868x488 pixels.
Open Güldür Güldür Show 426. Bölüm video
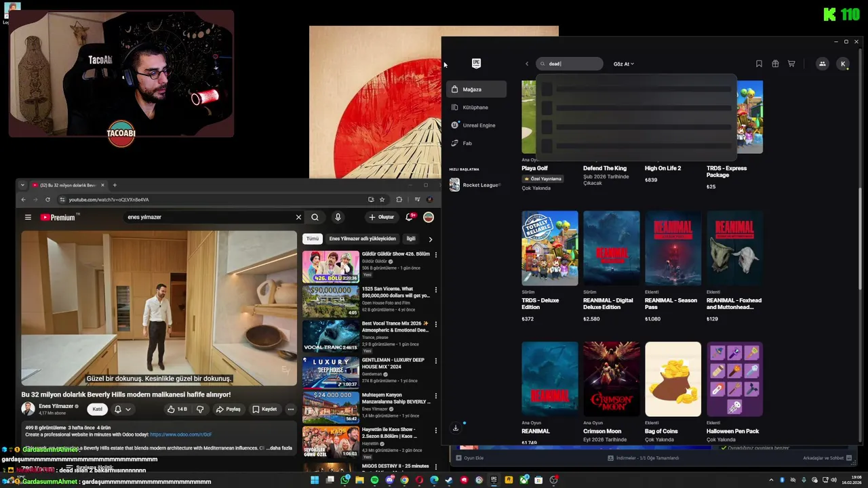[x=331, y=266]
